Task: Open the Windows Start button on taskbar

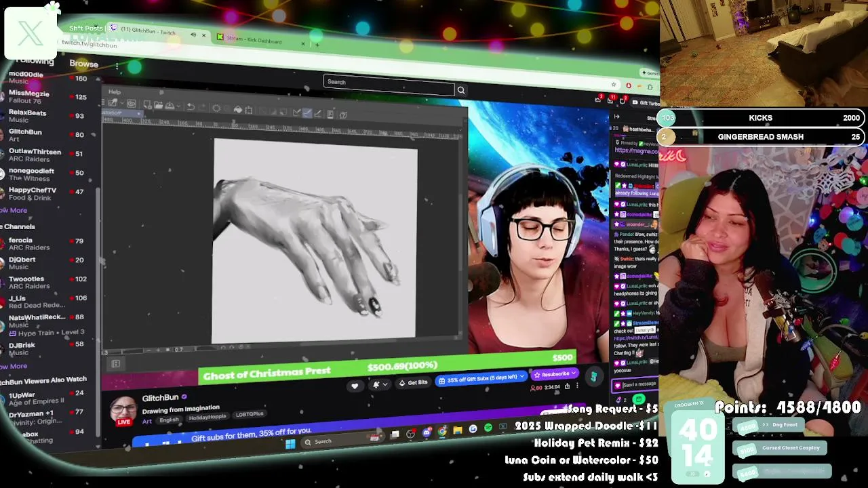Action: click(290, 444)
